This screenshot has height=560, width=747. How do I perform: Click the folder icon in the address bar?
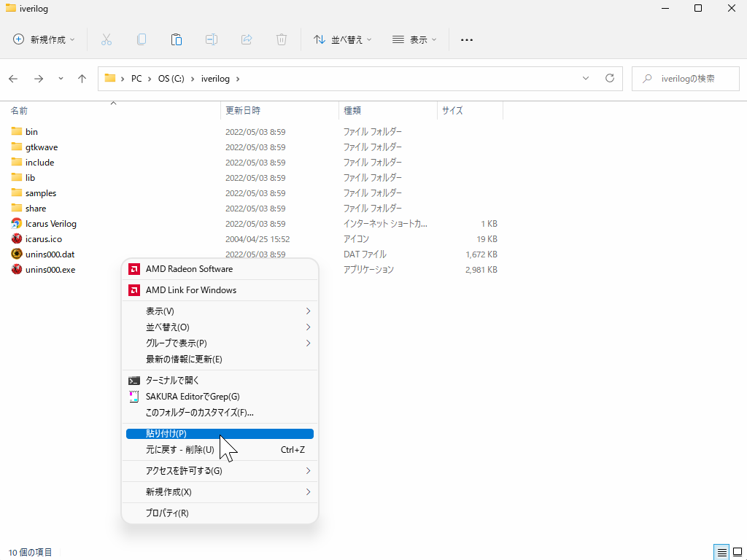pyautogui.click(x=110, y=78)
